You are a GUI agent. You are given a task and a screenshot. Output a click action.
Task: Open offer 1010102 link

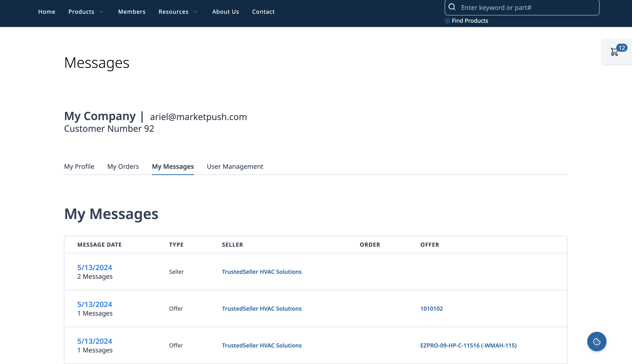[x=431, y=308]
